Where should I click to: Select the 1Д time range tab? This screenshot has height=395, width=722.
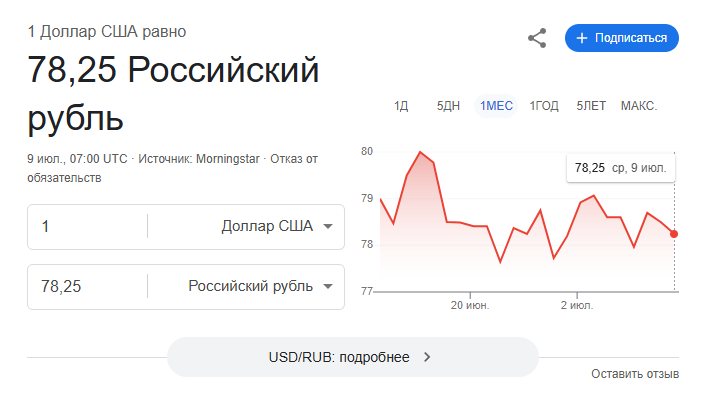click(401, 106)
